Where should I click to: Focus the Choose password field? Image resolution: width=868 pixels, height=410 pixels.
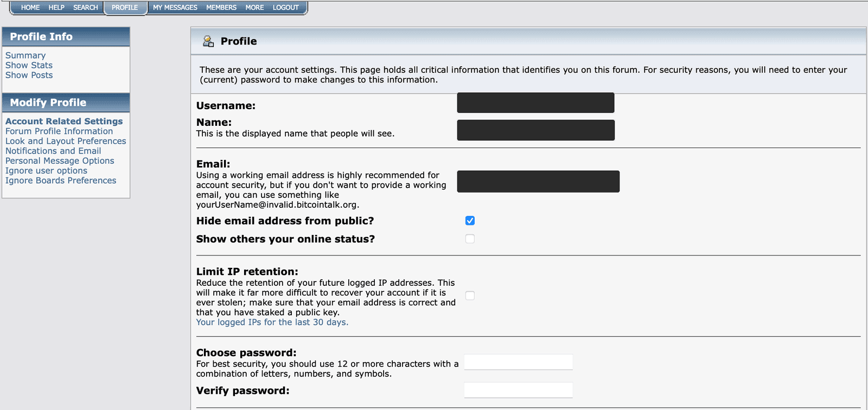tap(519, 362)
